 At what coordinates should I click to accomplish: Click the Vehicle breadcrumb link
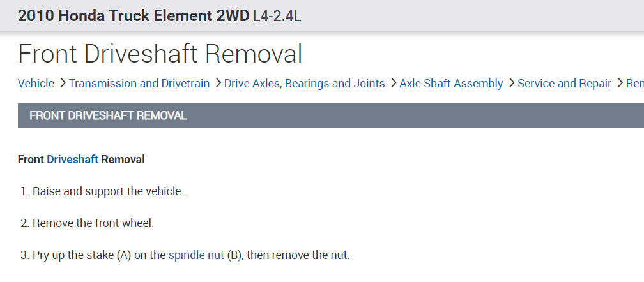[36, 84]
